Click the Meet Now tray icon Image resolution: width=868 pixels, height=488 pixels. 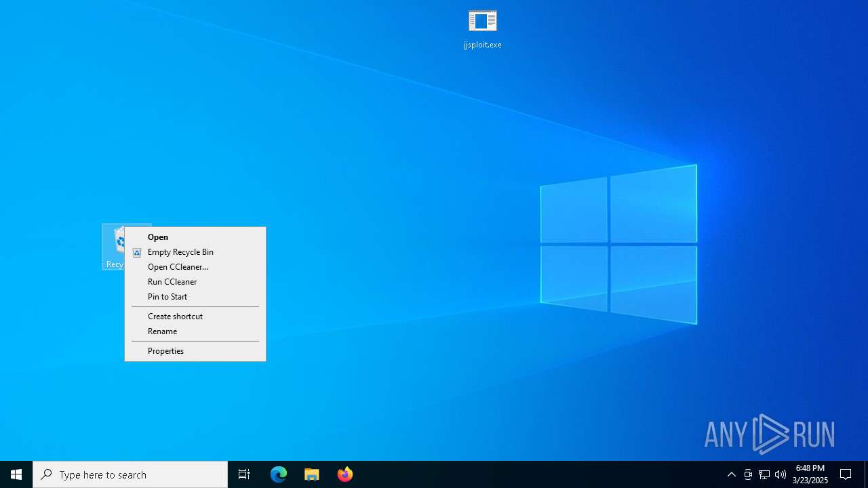tap(747, 474)
